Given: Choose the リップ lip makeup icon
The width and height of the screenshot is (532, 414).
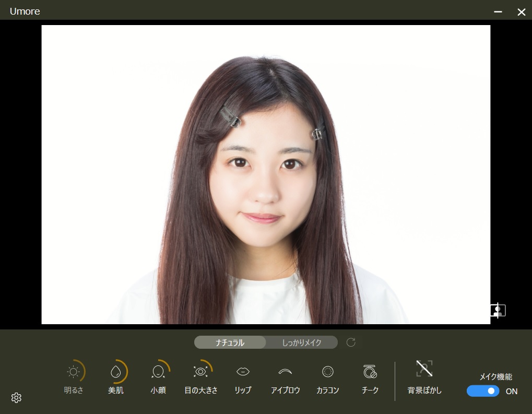Looking at the screenshot, I should (x=243, y=371).
